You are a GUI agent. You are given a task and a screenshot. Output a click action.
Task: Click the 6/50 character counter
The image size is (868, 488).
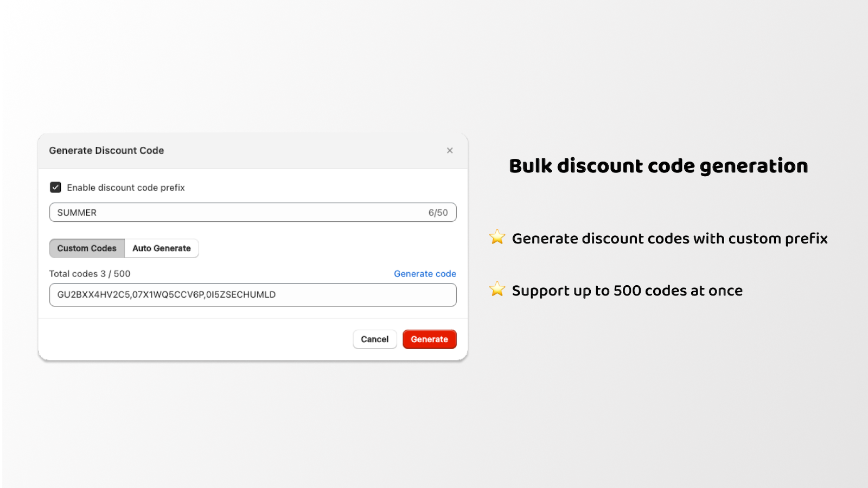[437, 212]
